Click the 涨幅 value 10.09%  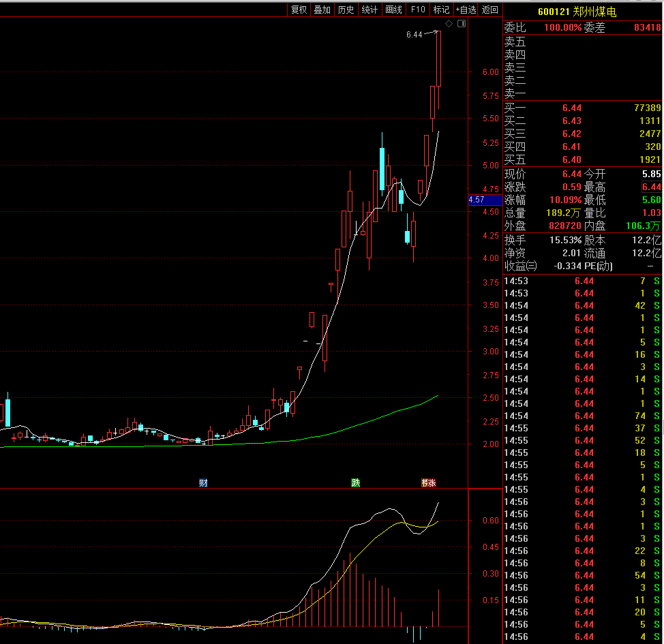(x=565, y=200)
